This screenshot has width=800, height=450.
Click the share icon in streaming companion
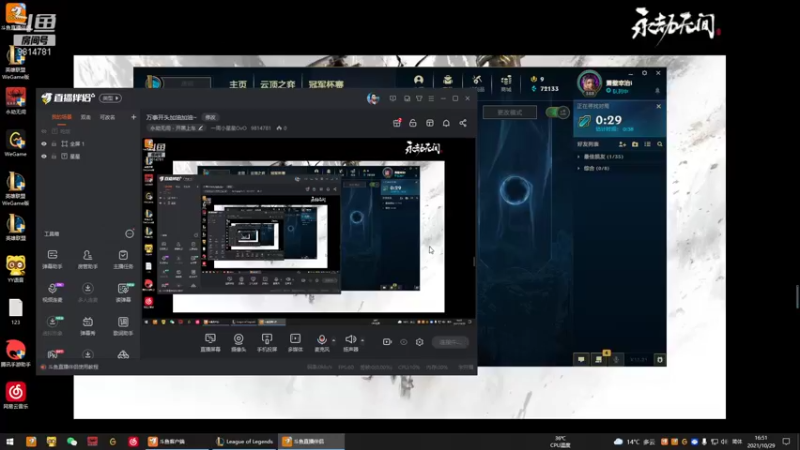[x=463, y=123]
